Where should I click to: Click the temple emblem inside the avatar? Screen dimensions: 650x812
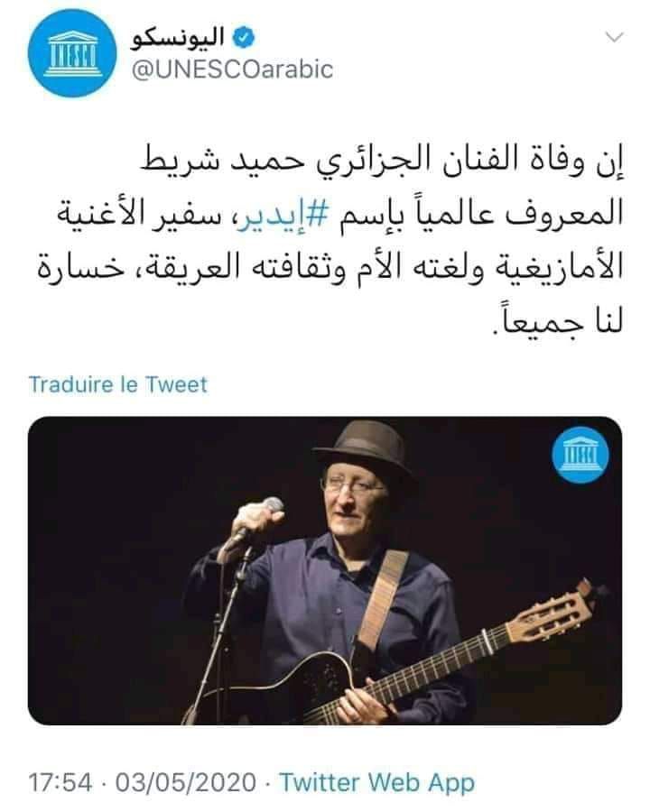pyautogui.click(x=72, y=54)
